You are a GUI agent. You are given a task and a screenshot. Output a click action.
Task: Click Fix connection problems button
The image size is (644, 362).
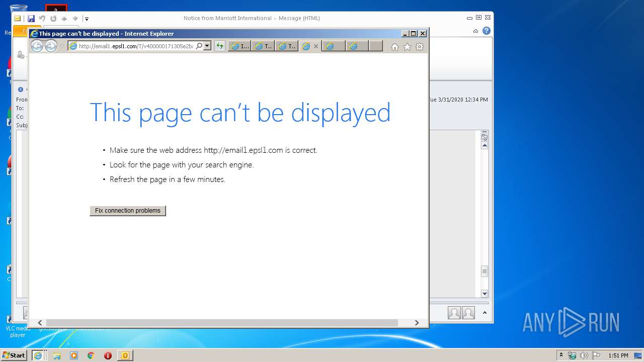pos(128,211)
